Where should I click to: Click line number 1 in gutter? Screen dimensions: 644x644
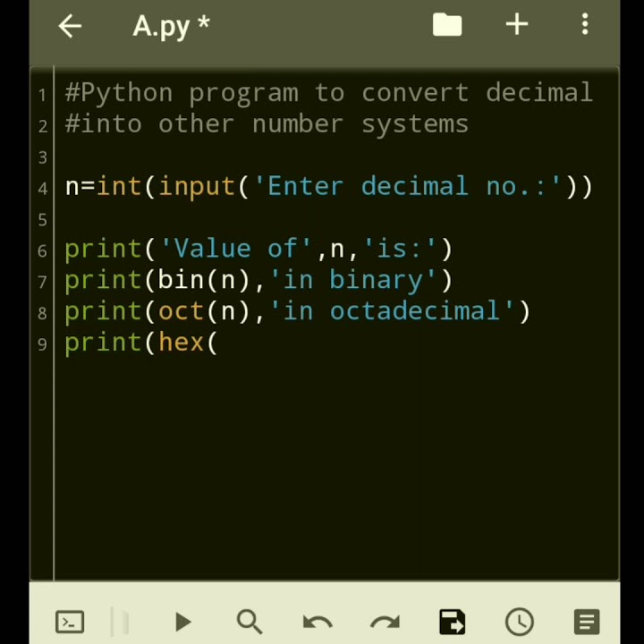coord(42,95)
